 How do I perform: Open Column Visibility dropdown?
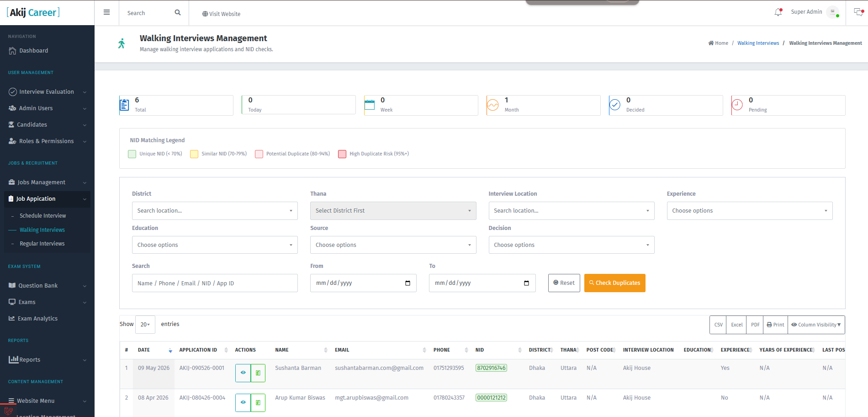[x=816, y=325]
